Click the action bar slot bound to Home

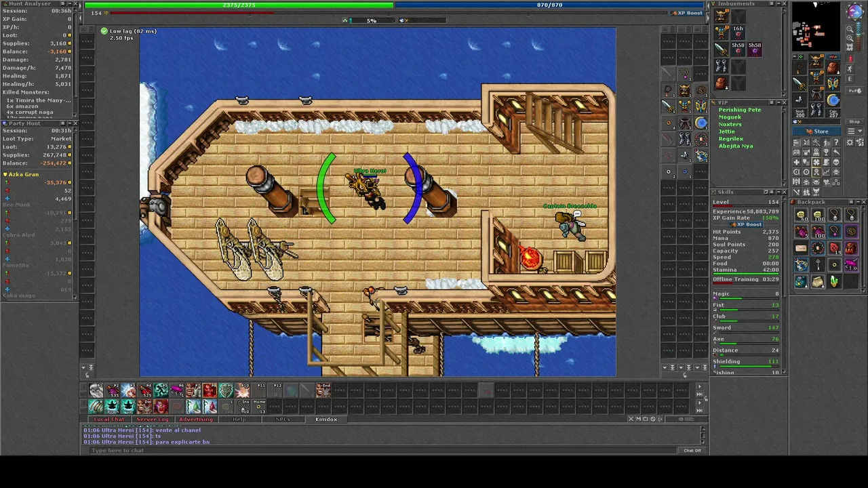(259, 406)
